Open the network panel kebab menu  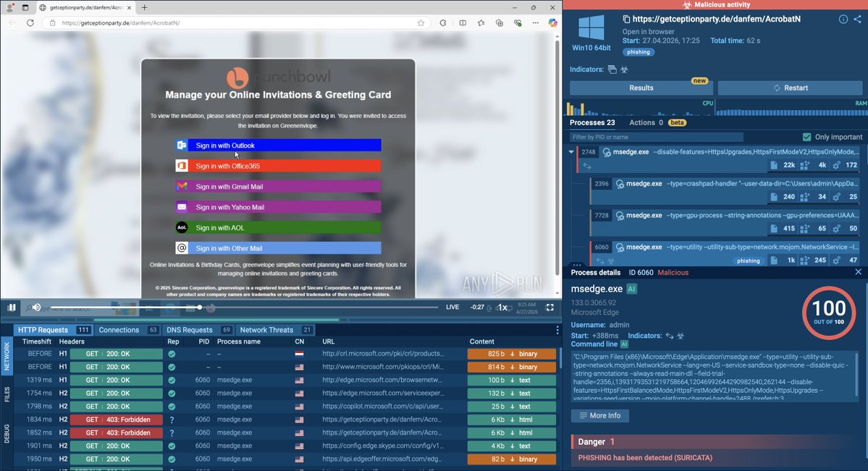[x=557, y=331]
